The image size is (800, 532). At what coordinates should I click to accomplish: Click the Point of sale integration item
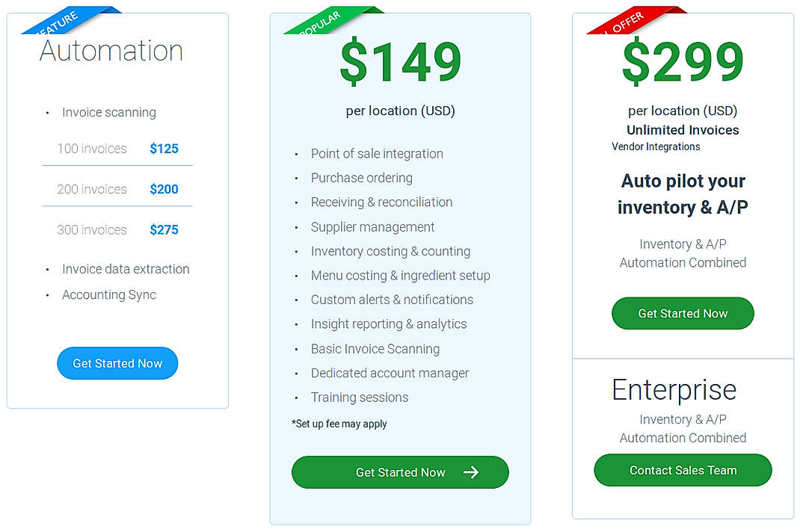tap(377, 153)
